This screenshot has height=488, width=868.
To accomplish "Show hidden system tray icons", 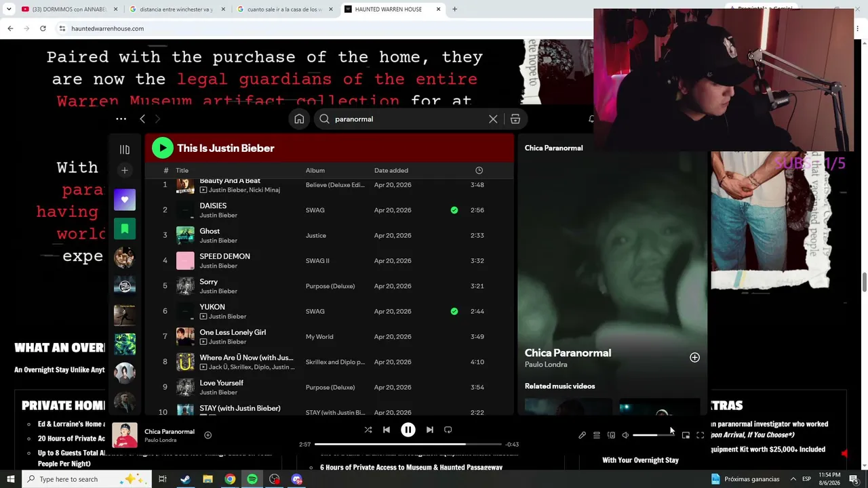I will pyautogui.click(x=793, y=479).
